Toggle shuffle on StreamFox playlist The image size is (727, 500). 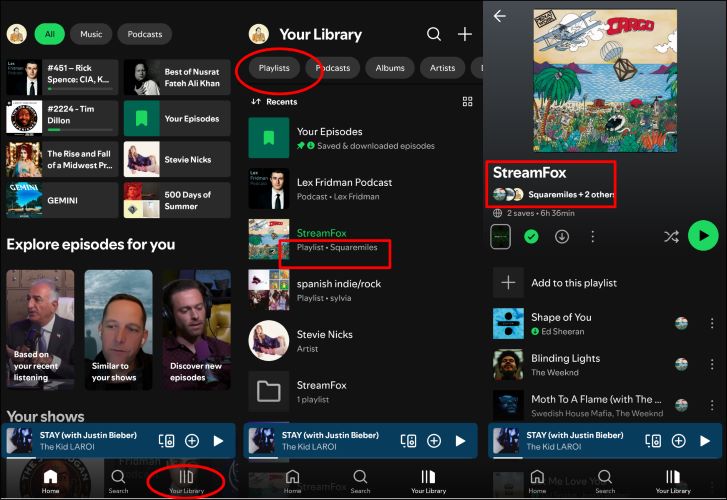[x=671, y=237]
